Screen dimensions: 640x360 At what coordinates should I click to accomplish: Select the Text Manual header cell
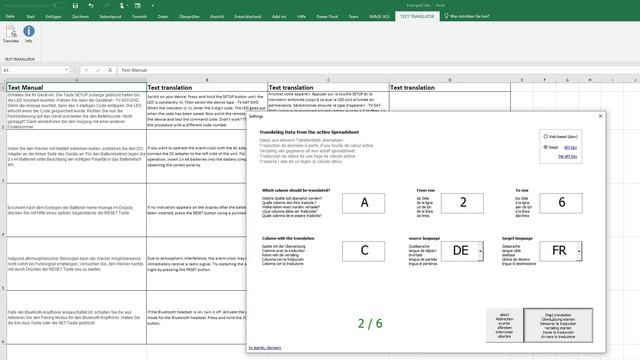[76, 87]
